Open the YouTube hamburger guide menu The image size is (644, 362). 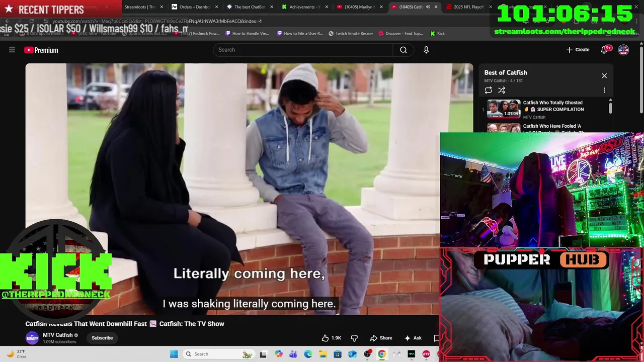click(12, 50)
